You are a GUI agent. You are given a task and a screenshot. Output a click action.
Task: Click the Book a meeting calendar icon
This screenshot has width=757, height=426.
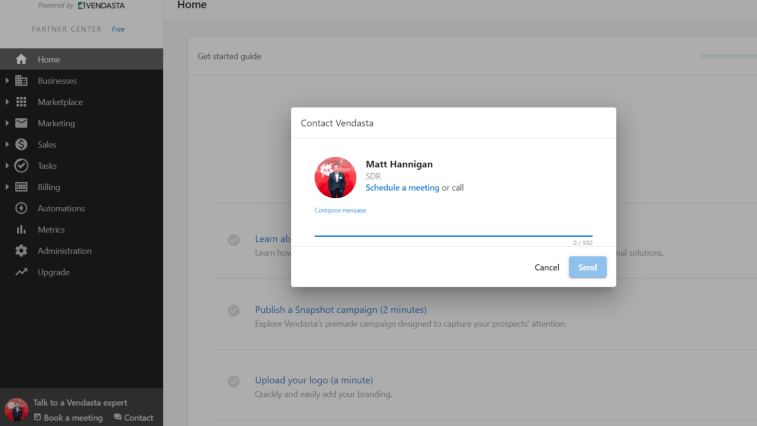(x=37, y=417)
